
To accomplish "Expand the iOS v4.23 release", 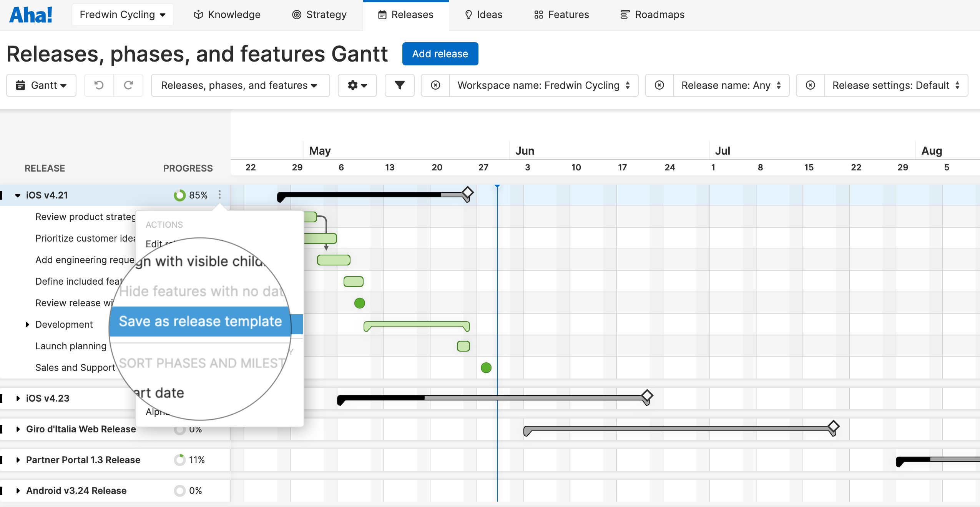I will (18, 399).
